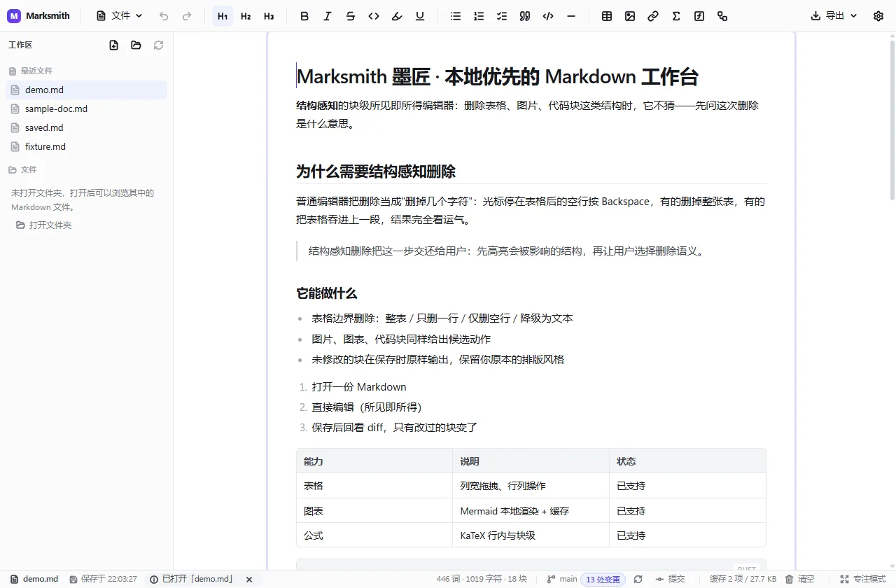Screen dimensions: 896x588
Task: Insert a numbered list
Action: 479,16
